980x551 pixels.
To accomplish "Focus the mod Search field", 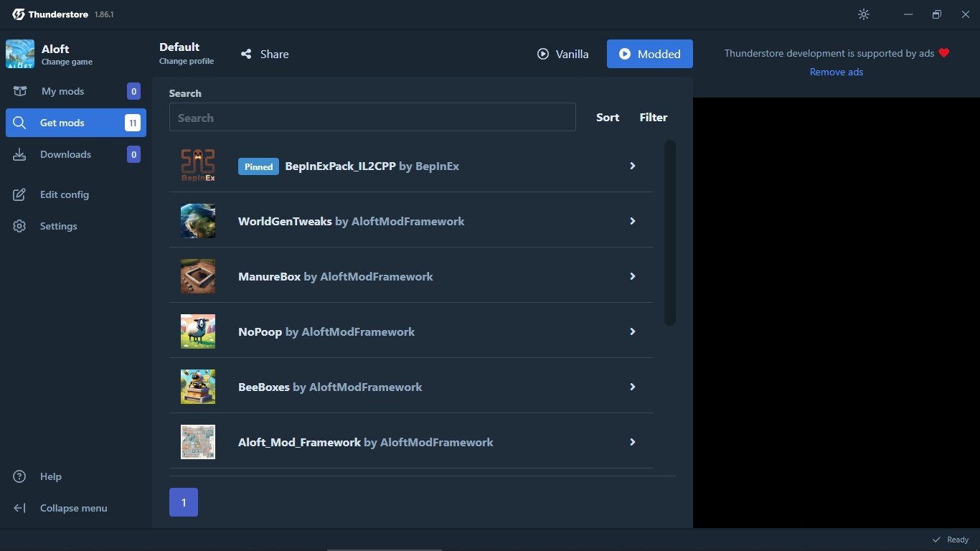I will point(372,117).
